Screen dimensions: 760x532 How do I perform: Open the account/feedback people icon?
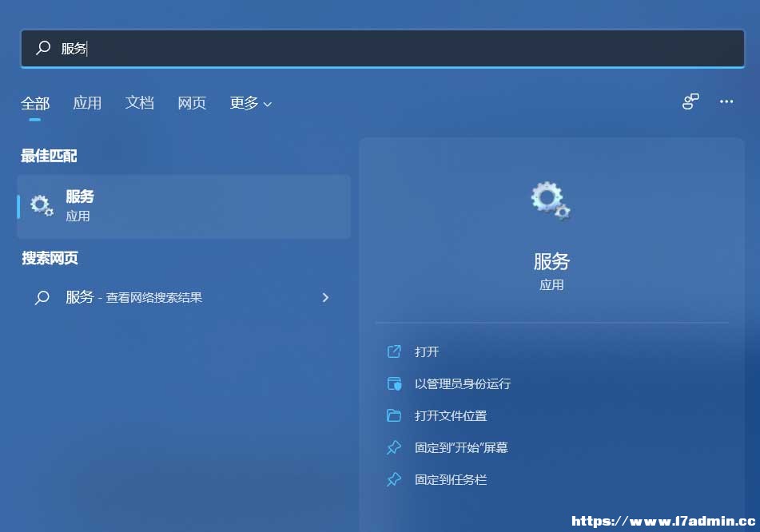point(690,101)
